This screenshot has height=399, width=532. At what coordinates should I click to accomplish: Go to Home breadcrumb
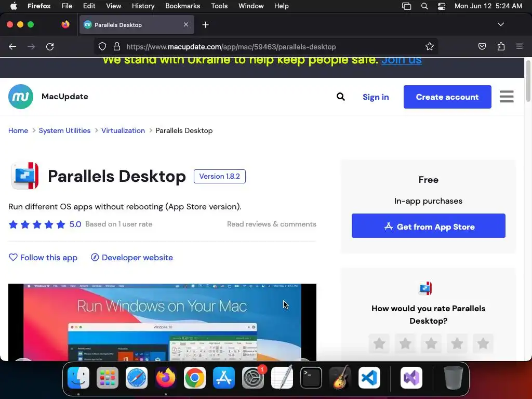18,130
